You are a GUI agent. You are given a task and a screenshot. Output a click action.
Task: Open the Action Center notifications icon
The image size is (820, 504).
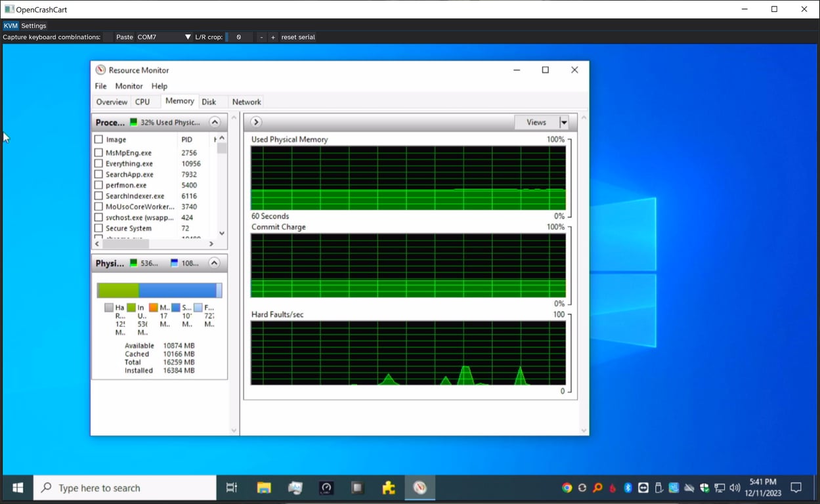pyautogui.click(x=795, y=488)
